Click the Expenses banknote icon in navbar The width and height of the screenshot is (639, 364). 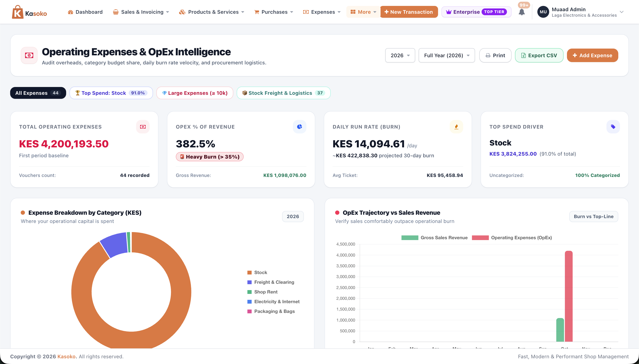click(x=306, y=12)
